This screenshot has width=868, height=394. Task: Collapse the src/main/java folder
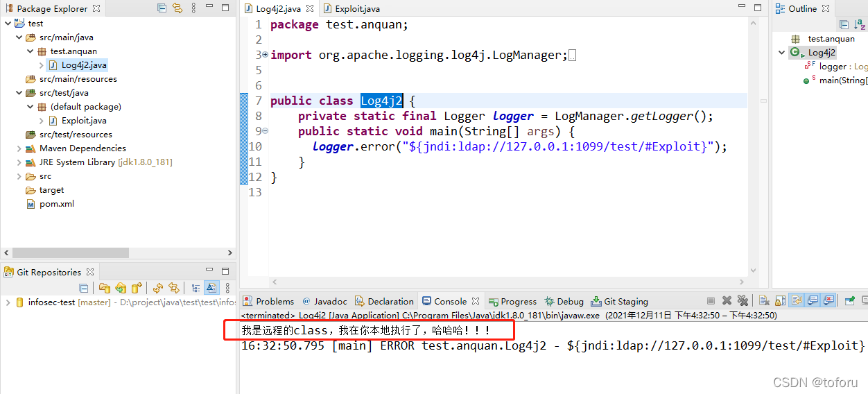19,37
